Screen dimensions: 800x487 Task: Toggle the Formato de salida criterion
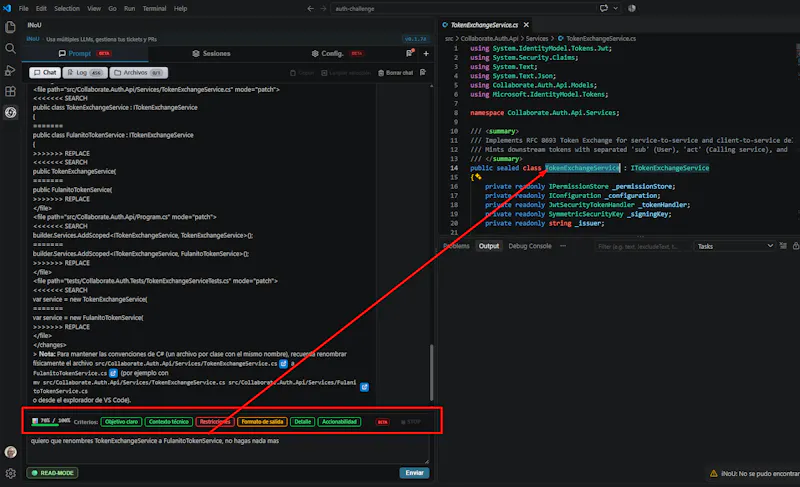(x=262, y=422)
